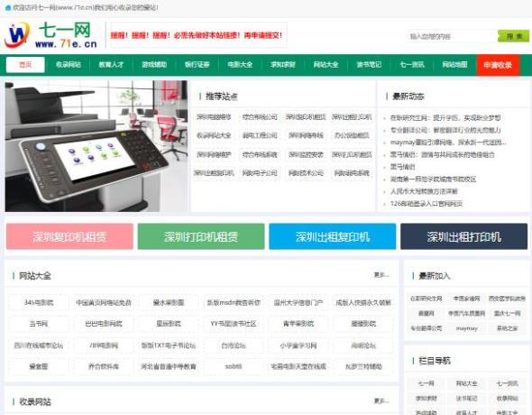
Task: Click the dark 深圳出租打印机 banner
Action: tap(463, 236)
